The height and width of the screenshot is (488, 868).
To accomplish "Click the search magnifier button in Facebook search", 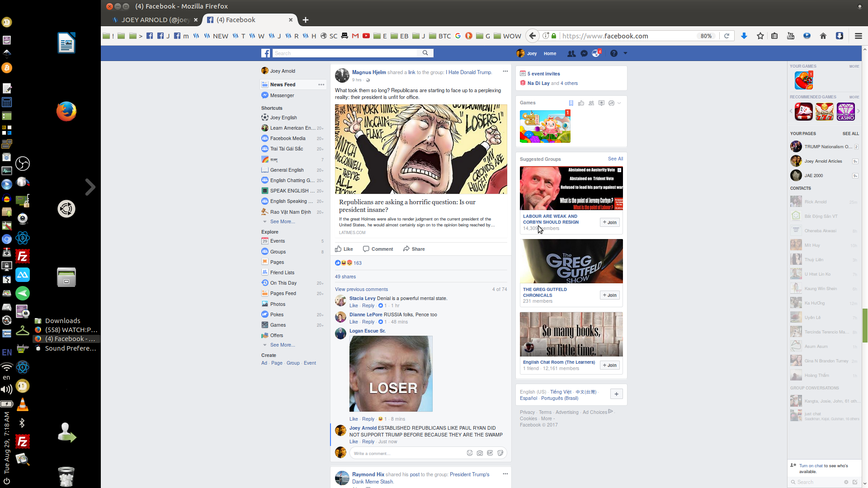I will (x=425, y=53).
